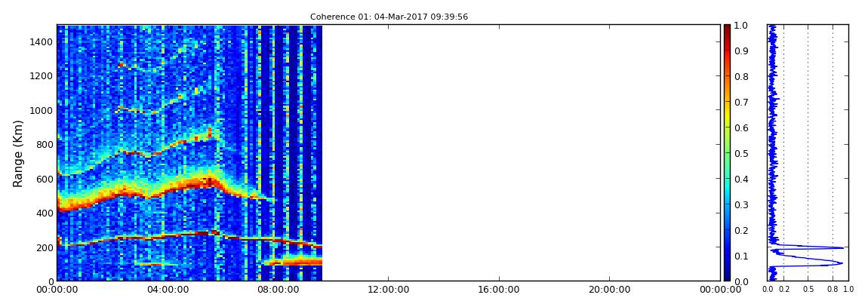Click the tallest peak in the profile plot
The width and height of the screenshot is (868, 307).
tap(843, 248)
